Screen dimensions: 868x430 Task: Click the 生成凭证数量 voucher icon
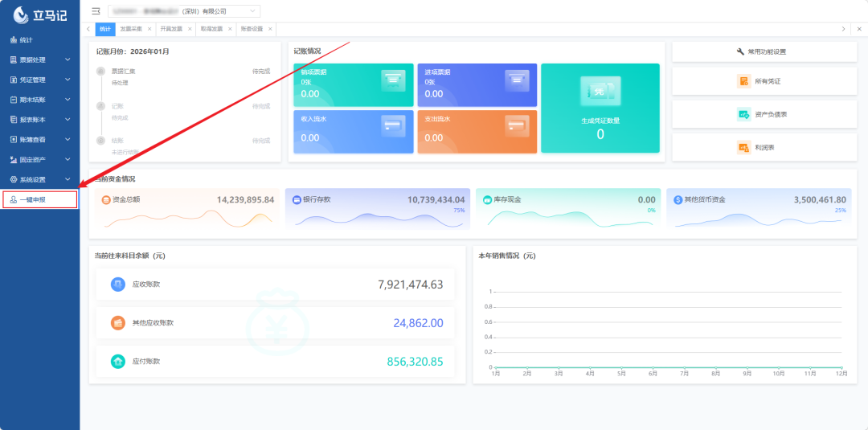point(600,92)
